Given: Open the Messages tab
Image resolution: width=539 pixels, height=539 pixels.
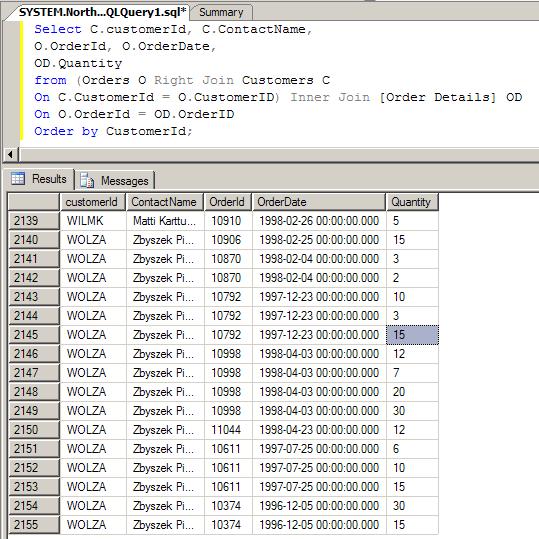Looking at the screenshot, I should (x=115, y=180).
